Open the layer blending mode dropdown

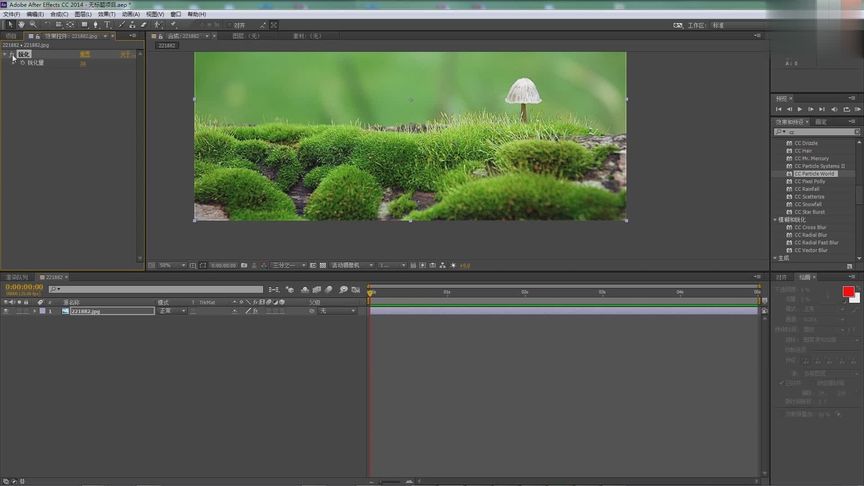(171, 311)
